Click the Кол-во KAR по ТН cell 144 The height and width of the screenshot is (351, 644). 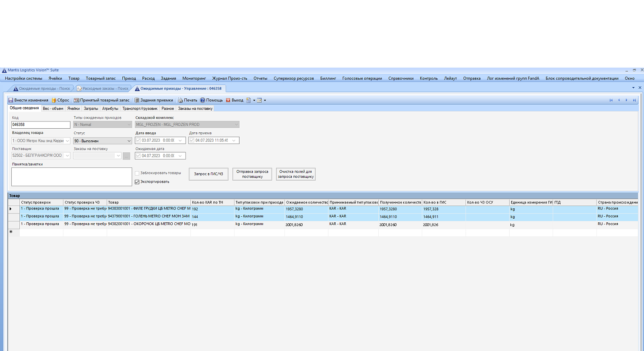click(213, 217)
